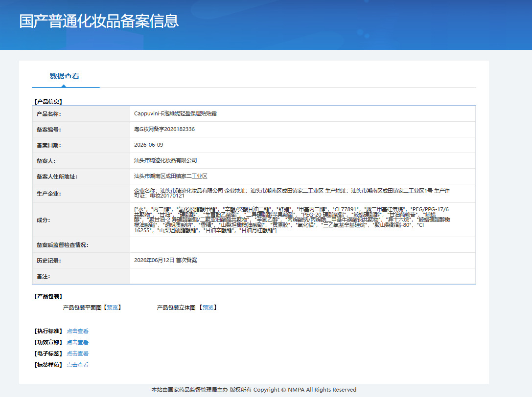
Task: Click the 【标签样稿】 label
Action: point(48,365)
